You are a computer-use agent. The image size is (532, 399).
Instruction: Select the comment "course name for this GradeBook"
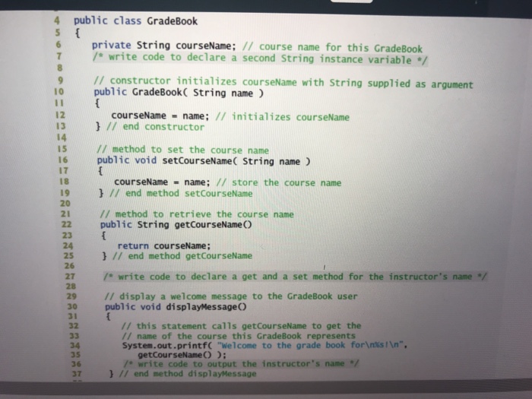click(x=340, y=47)
